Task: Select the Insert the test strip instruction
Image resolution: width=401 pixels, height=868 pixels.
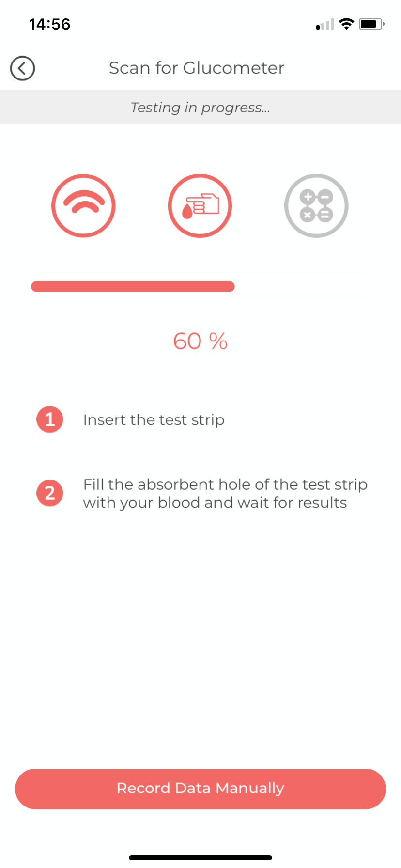Action: pyautogui.click(x=154, y=419)
